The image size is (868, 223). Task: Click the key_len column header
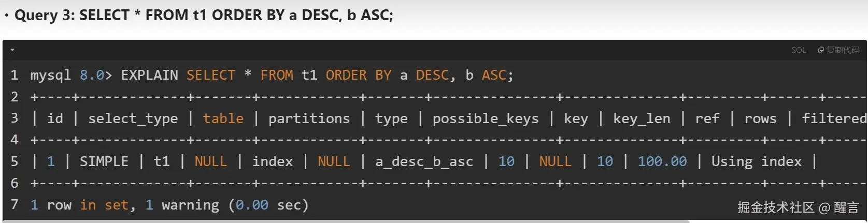coord(642,119)
